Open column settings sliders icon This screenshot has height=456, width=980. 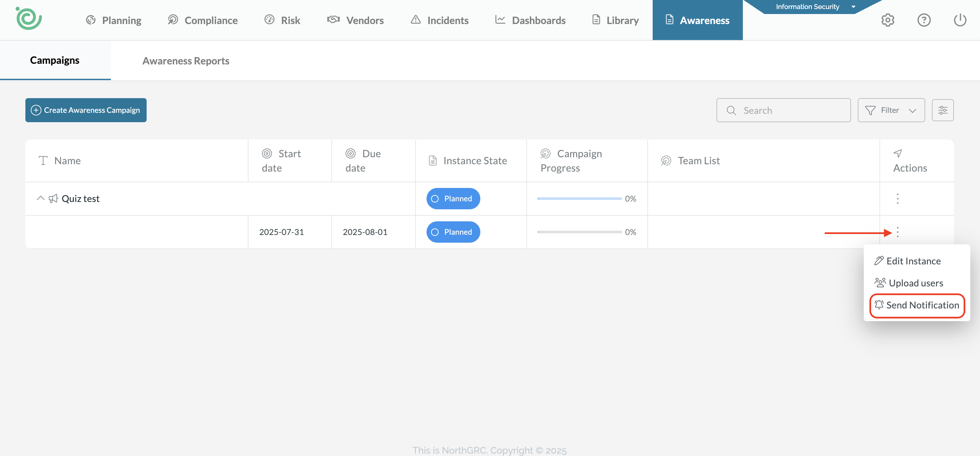942,110
